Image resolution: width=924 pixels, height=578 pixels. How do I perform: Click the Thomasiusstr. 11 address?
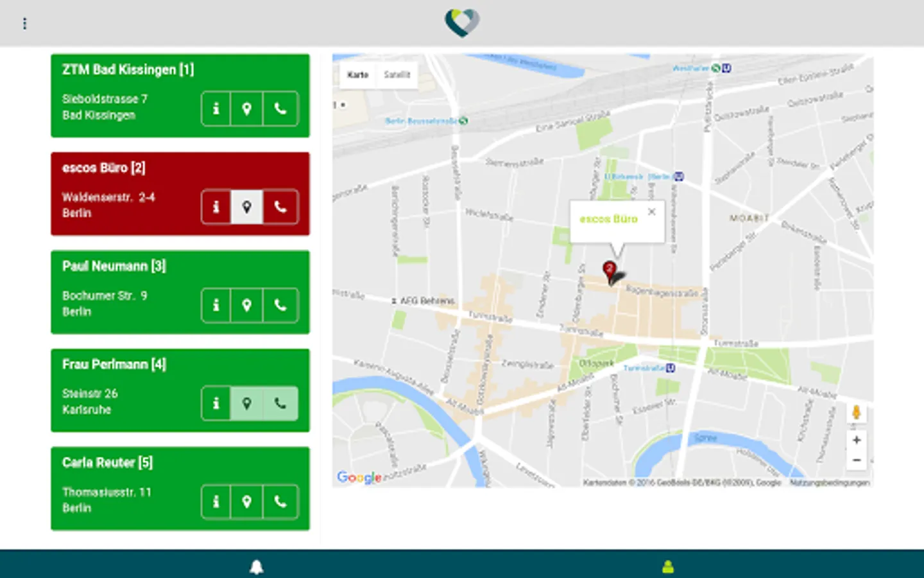(x=107, y=492)
